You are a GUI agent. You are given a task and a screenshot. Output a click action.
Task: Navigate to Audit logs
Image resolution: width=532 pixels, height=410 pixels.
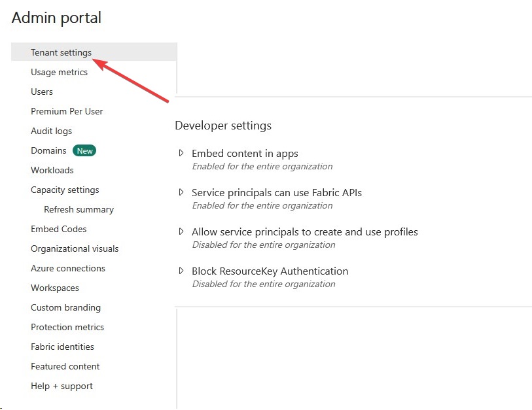[51, 131]
